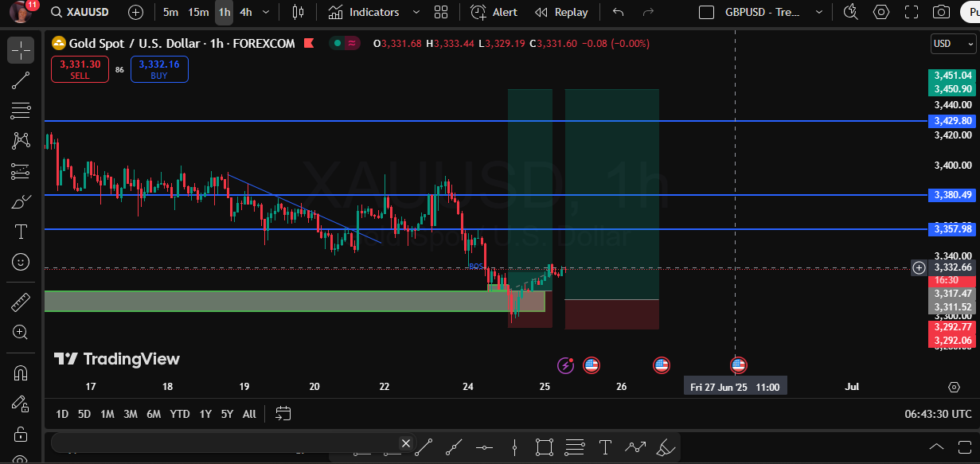
Task: Expand the GBPUSD layout name dropdown
Action: (x=816, y=12)
